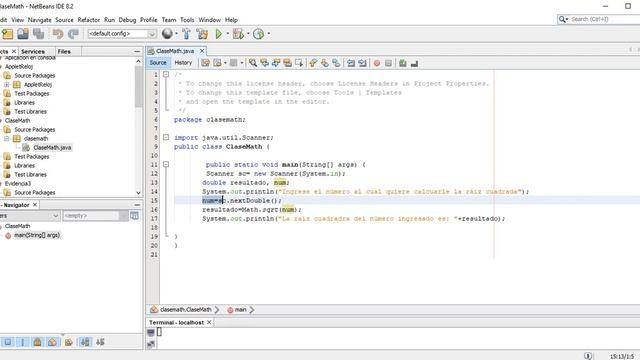The image size is (640, 360).
Task: Open the Profile menu
Action: click(149, 20)
